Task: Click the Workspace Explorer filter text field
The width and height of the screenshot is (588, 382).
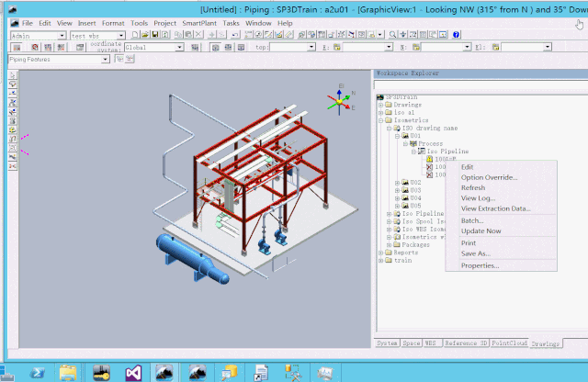Action: [481, 85]
